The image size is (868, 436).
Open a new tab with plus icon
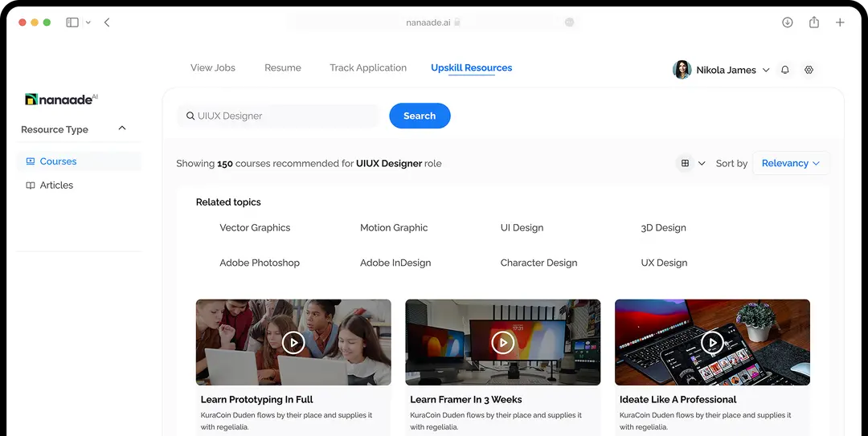pyautogui.click(x=840, y=22)
